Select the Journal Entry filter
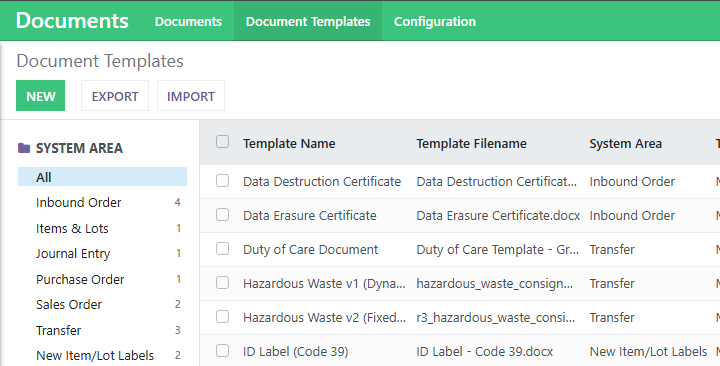 (102, 253)
